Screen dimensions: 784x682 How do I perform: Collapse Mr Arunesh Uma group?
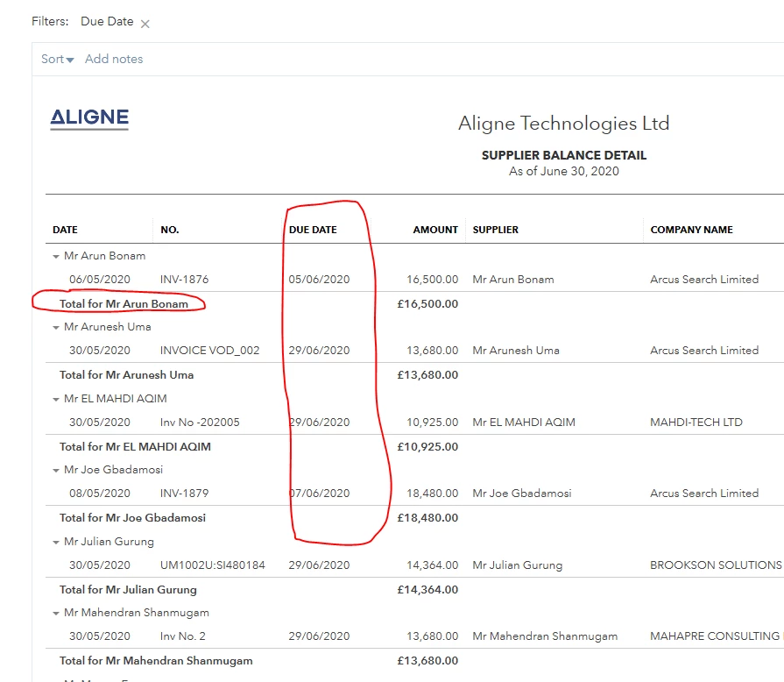pyautogui.click(x=55, y=328)
